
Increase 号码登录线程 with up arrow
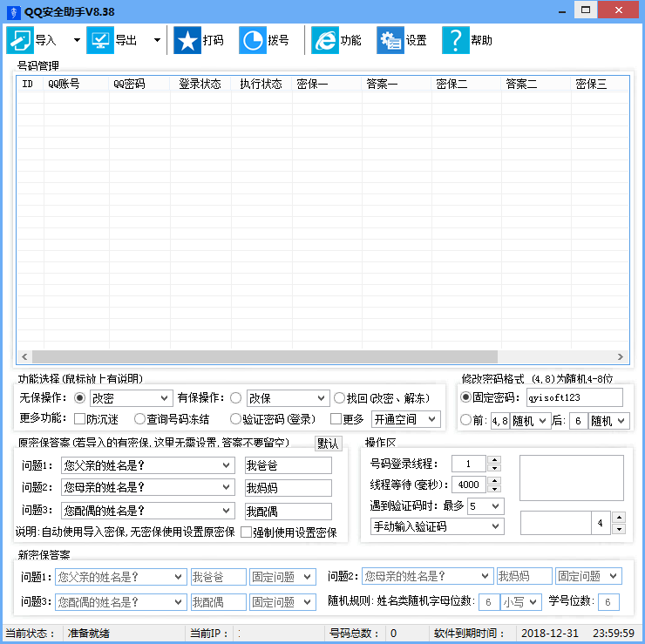pos(494,460)
